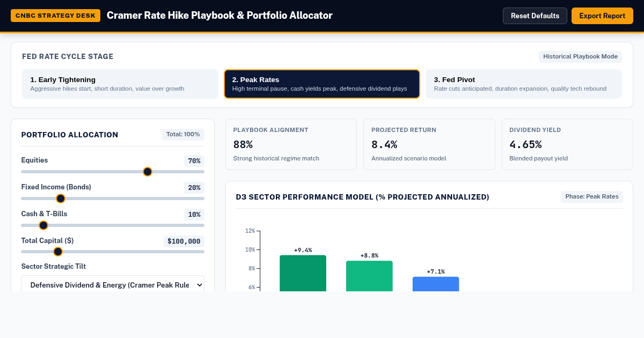The height and width of the screenshot is (338, 644).
Task: Click the +9.4% dark green bar
Action: 303,273
